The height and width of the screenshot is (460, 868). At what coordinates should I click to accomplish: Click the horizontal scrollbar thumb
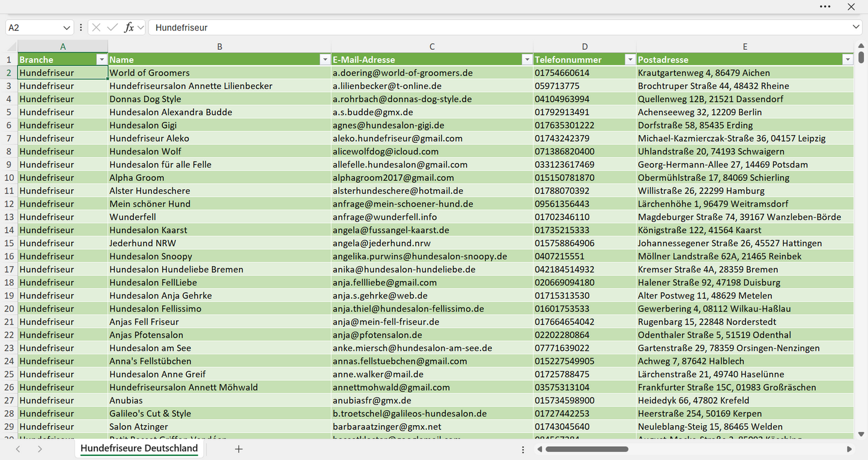[587, 449]
